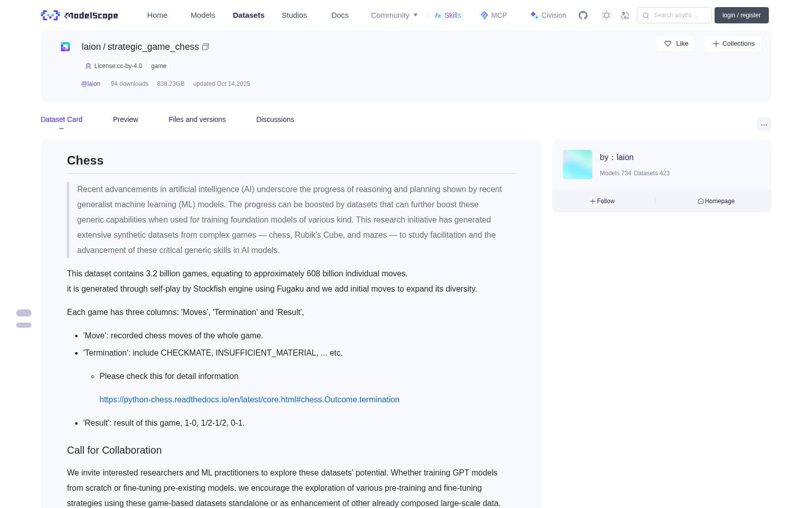The width and height of the screenshot is (812, 508).
Task: Click the '94 downloads' text
Action: point(129,84)
